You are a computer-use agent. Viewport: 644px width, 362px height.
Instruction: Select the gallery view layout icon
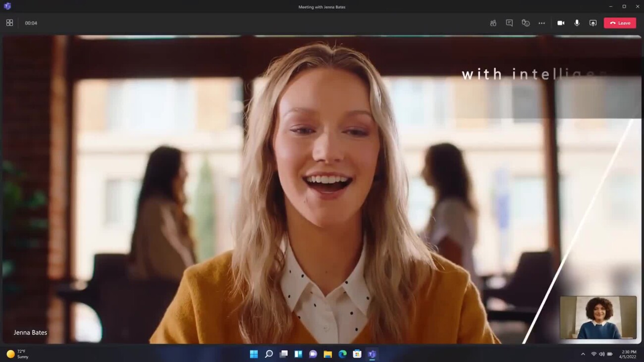[9, 22]
